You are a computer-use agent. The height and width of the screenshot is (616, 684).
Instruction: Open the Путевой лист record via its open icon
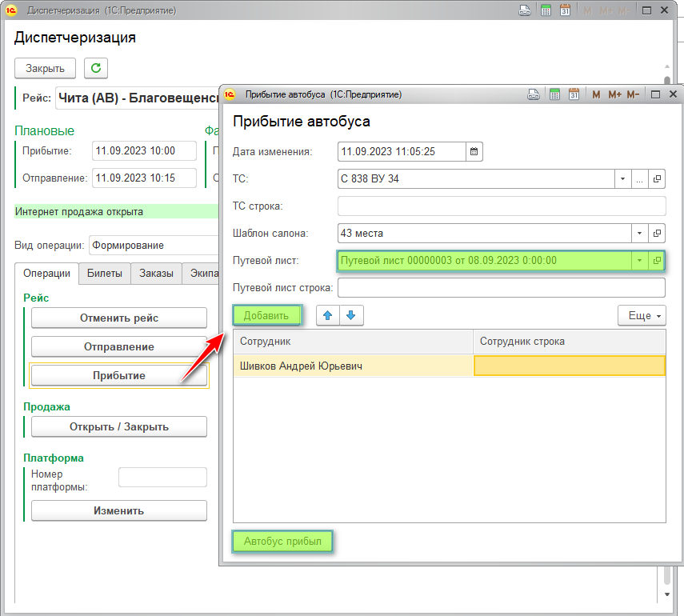pyautogui.click(x=657, y=261)
